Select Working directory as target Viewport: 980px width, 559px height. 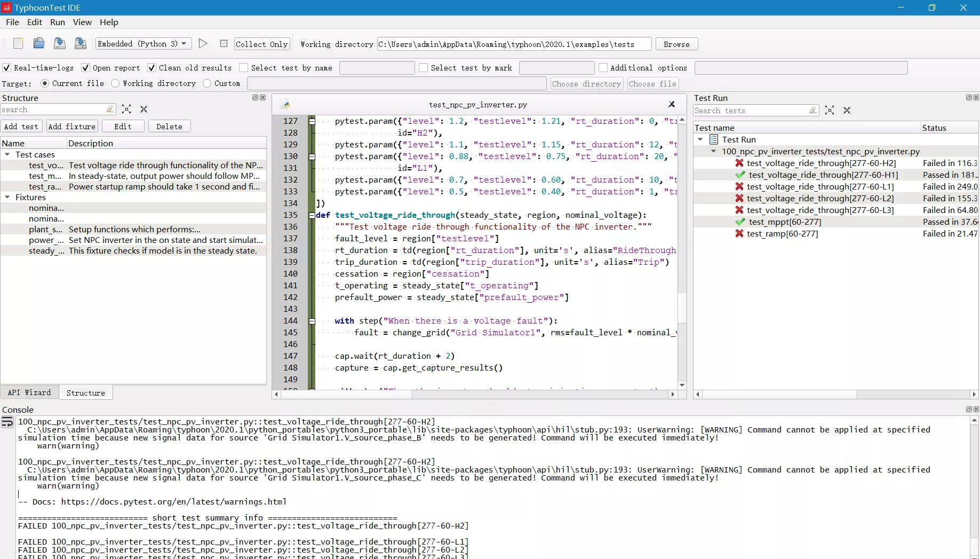click(x=115, y=83)
